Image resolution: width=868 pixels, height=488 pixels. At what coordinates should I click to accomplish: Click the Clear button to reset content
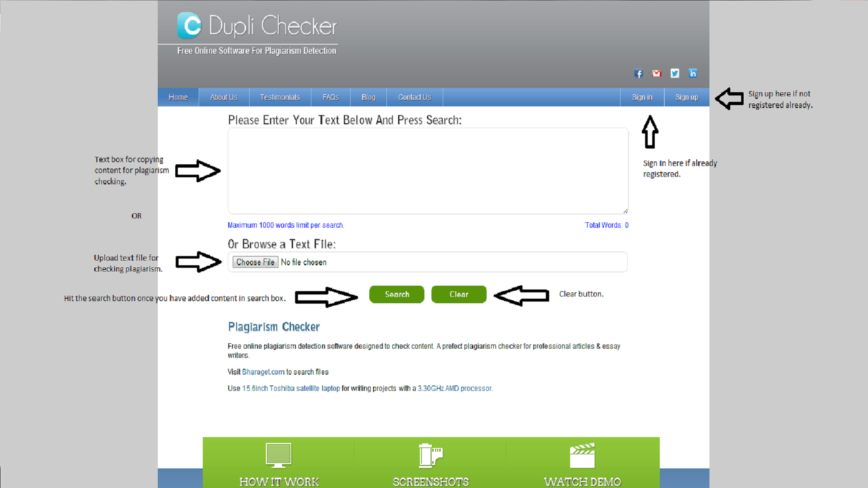click(459, 294)
